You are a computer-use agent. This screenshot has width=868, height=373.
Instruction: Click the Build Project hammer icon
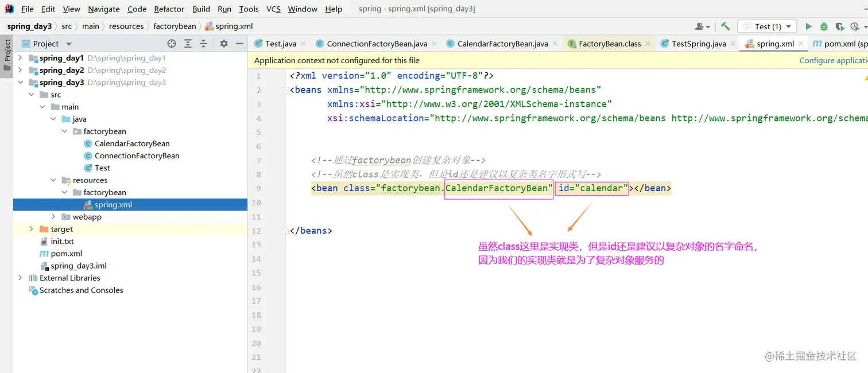pyautogui.click(x=725, y=26)
